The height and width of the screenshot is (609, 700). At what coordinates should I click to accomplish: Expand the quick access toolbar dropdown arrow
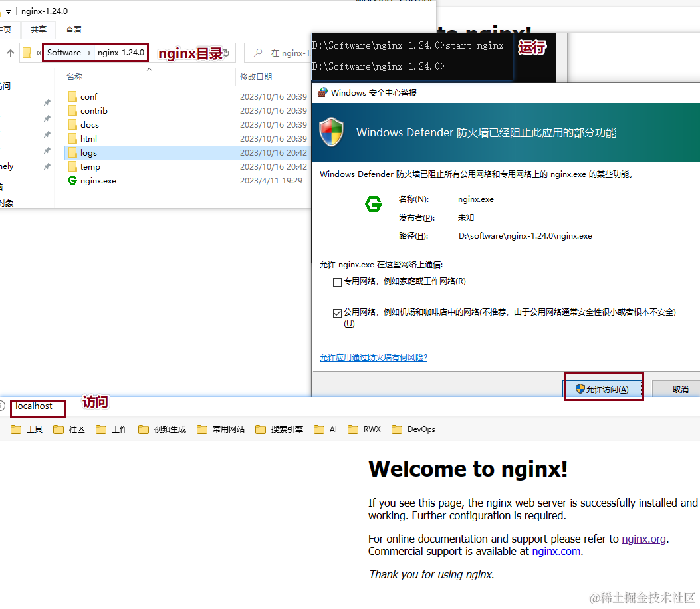(x=8, y=11)
